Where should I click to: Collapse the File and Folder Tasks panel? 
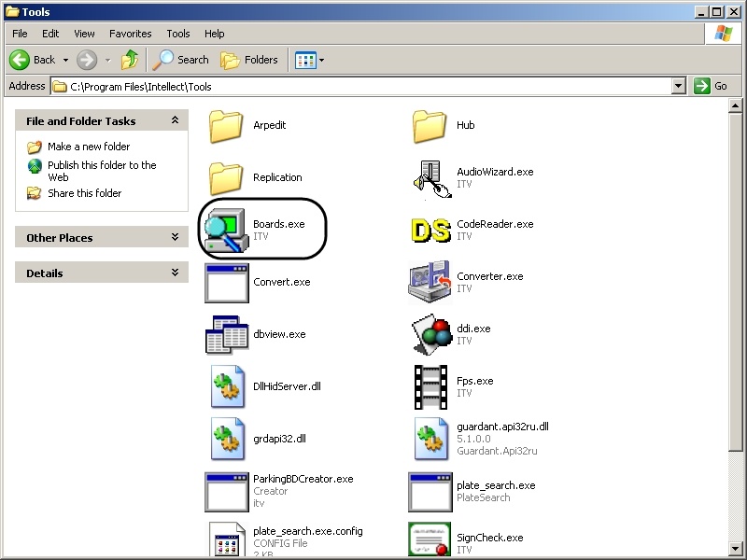pyautogui.click(x=175, y=120)
